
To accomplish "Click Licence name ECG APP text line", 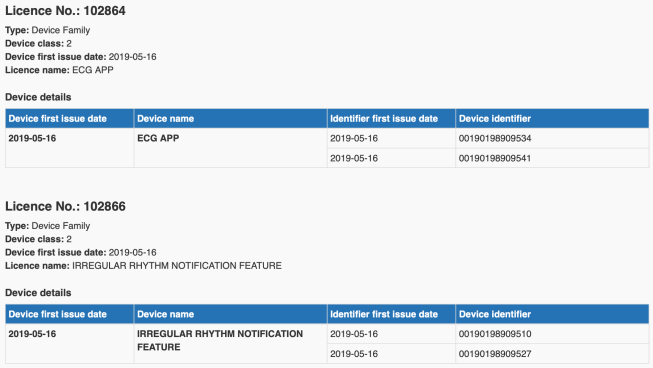I will pos(59,70).
